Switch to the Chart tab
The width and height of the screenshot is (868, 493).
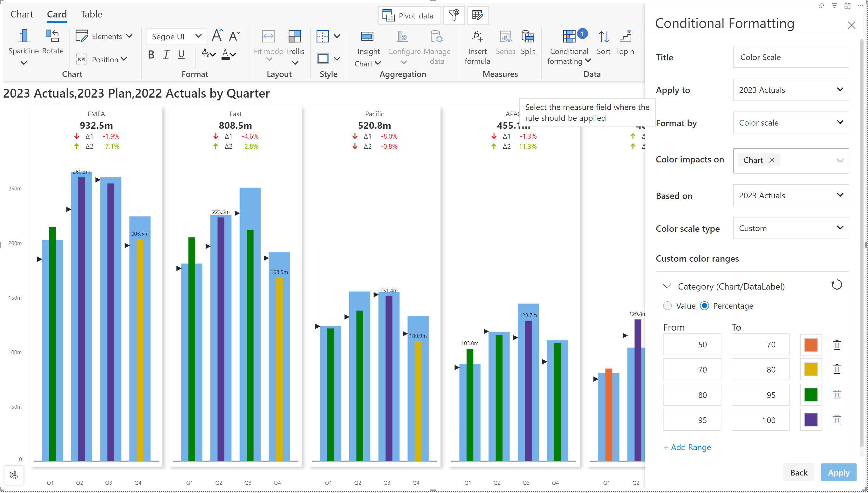click(x=22, y=14)
